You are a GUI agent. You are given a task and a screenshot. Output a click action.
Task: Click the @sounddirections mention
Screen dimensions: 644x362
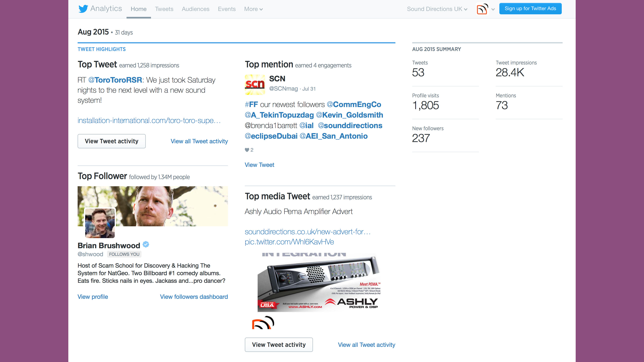coord(350,125)
